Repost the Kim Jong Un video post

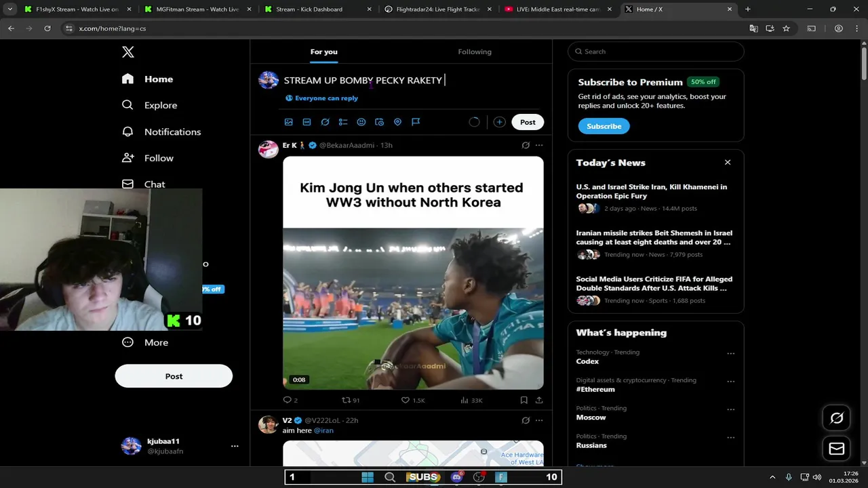tap(351, 401)
